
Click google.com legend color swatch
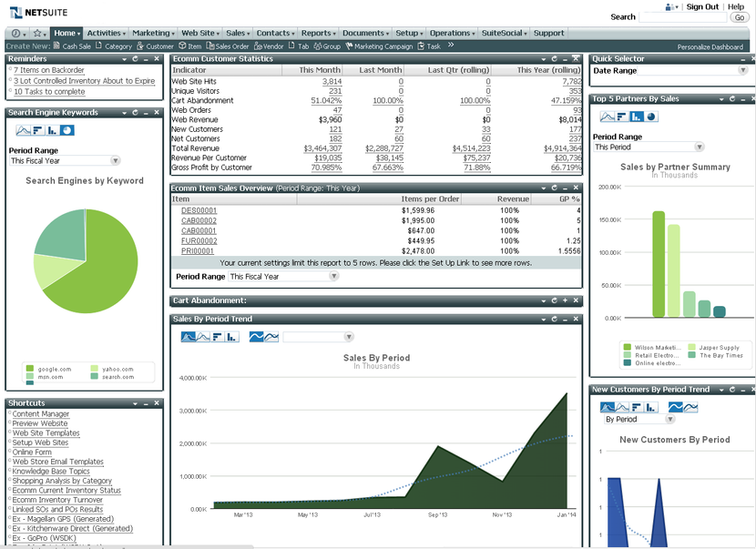(x=30, y=369)
